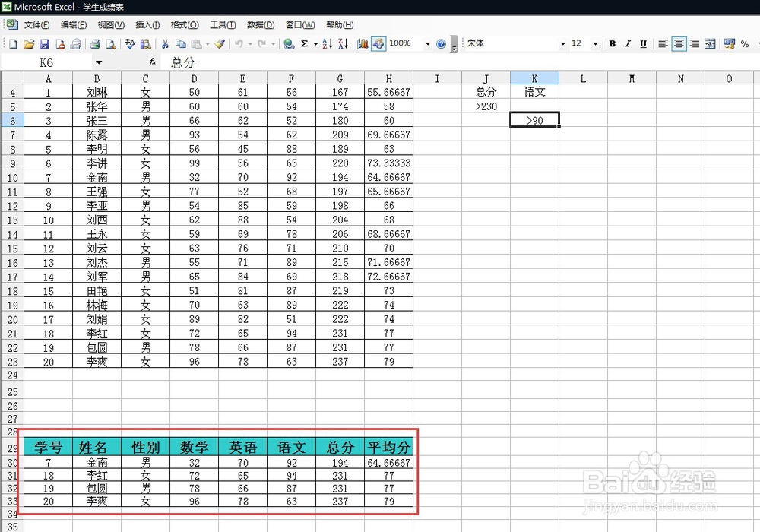Viewport: 760px width, 532px height.
Task: Expand the AutoSum functions arrow
Action: (315, 44)
